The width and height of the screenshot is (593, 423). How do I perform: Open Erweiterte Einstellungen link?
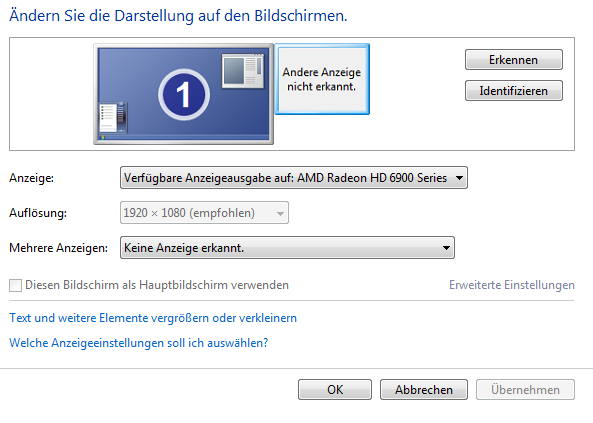[512, 285]
